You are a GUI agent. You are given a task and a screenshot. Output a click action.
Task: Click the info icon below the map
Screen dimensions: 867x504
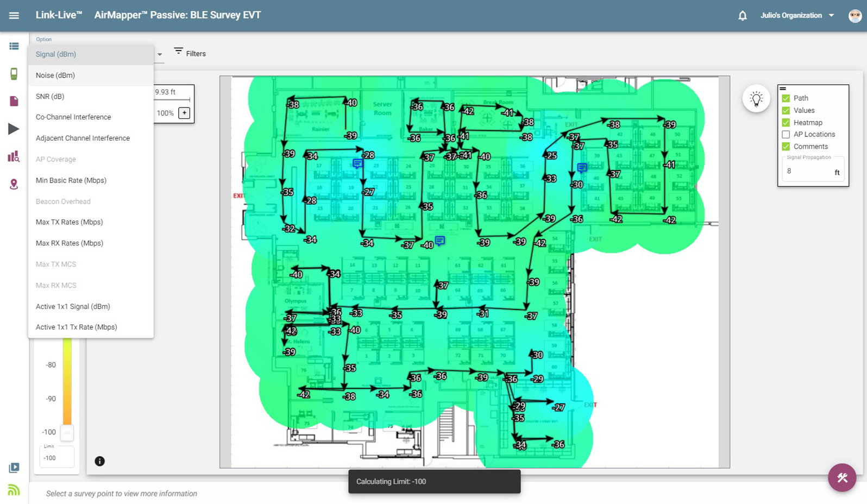click(x=99, y=461)
